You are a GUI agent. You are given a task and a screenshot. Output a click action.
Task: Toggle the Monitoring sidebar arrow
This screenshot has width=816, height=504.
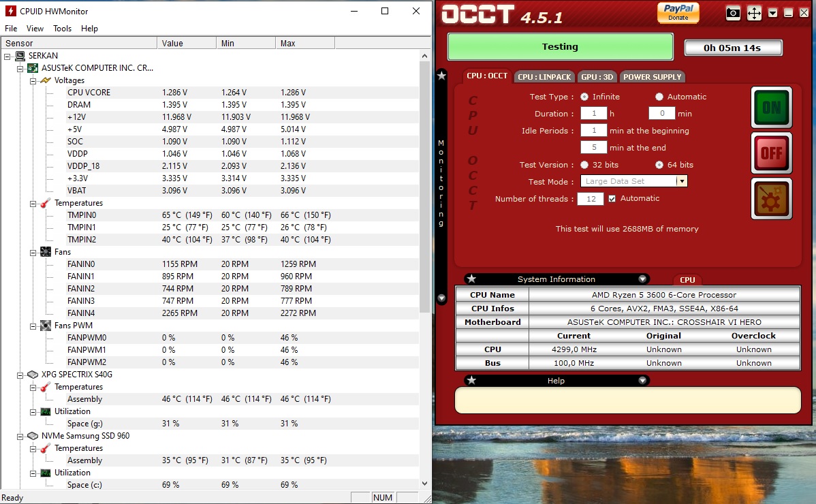click(441, 298)
